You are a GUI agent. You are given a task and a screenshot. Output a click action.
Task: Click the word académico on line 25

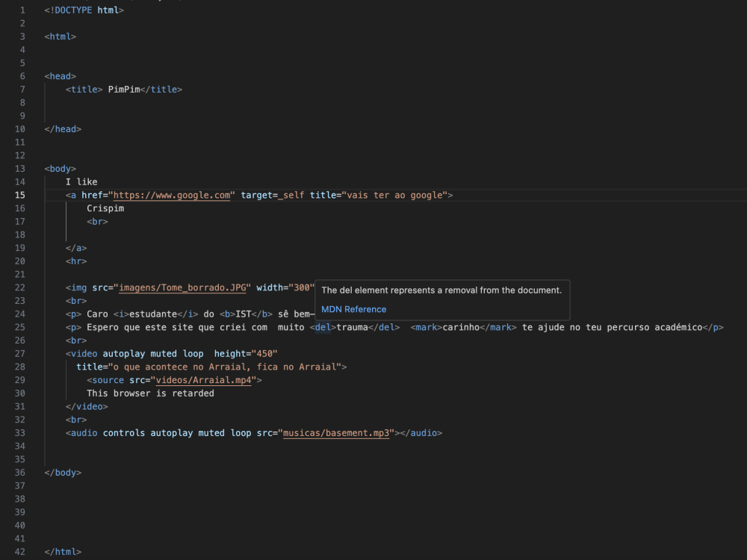click(678, 327)
